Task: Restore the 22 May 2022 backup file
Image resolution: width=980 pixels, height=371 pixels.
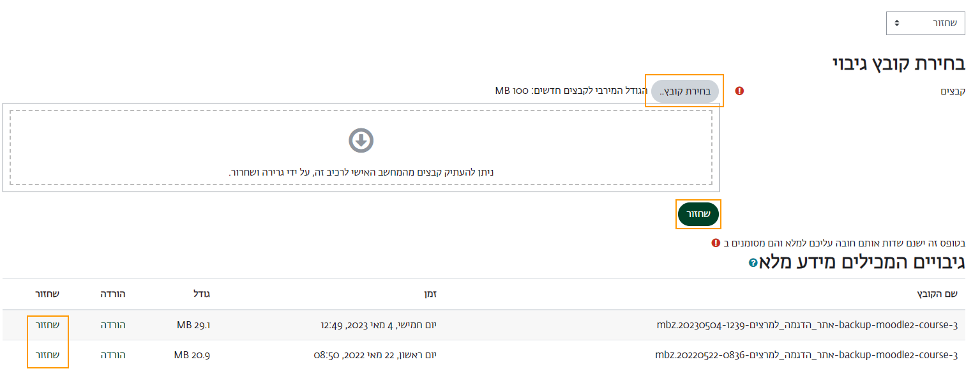Action: tap(47, 355)
